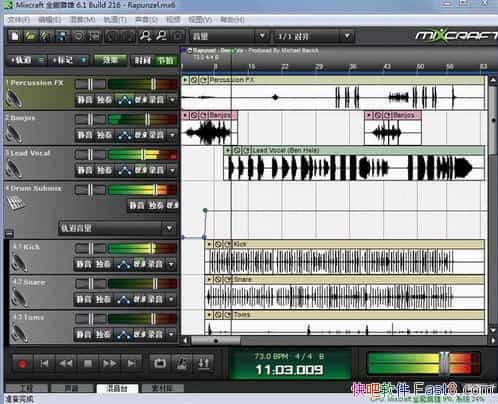Open the third menu, marked (M)
498x404 pixels.
[x=82, y=20]
